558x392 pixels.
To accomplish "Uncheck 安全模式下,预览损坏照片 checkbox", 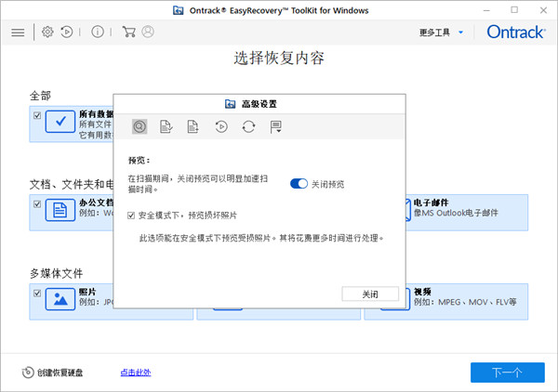I will (131, 216).
